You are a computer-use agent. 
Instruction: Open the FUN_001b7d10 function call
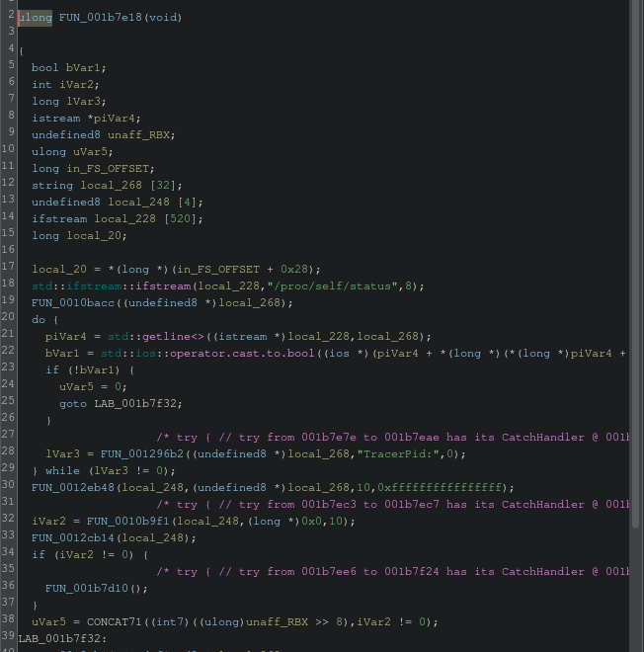tap(87, 589)
